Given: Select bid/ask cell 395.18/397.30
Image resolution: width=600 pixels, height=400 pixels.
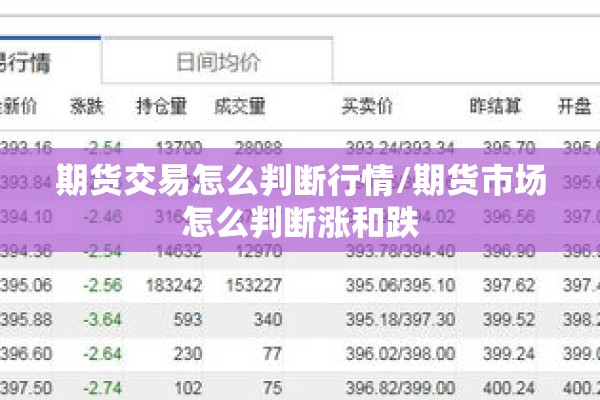Looking at the screenshot, I should tap(401, 320).
